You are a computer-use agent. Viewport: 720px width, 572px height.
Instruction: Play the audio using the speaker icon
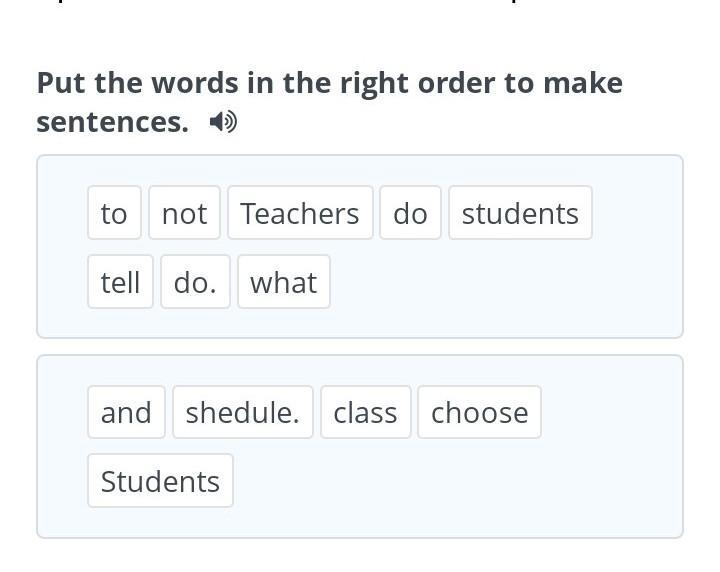[223, 122]
